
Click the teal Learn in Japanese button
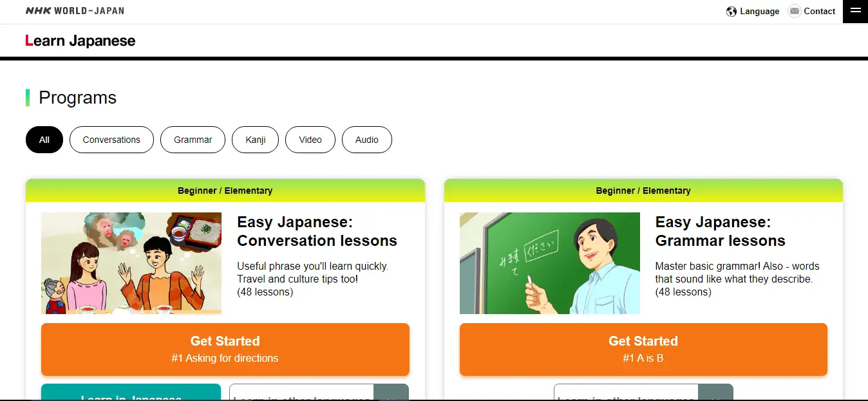coord(131,393)
